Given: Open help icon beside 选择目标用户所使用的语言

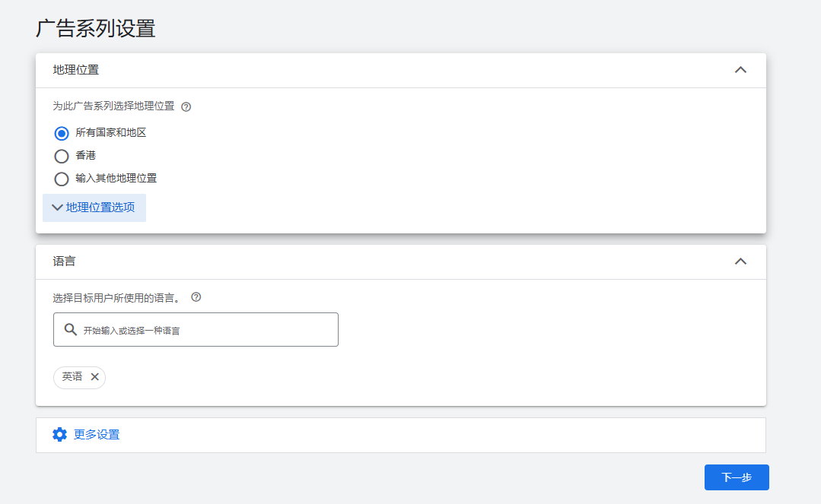Looking at the screenshot, I should [196, 297].
